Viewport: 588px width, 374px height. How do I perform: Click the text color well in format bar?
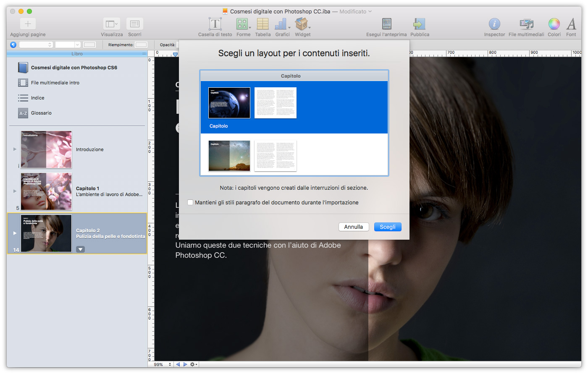[89, 45]
